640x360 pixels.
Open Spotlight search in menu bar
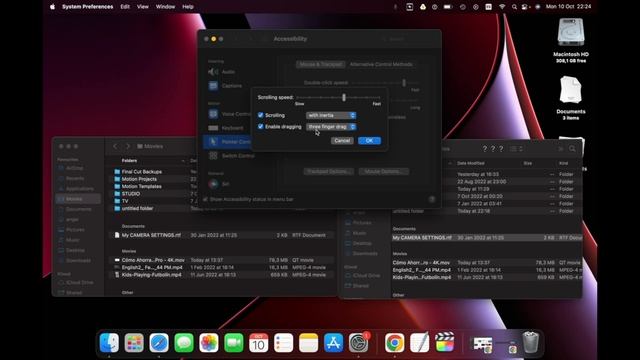(514, 7)
